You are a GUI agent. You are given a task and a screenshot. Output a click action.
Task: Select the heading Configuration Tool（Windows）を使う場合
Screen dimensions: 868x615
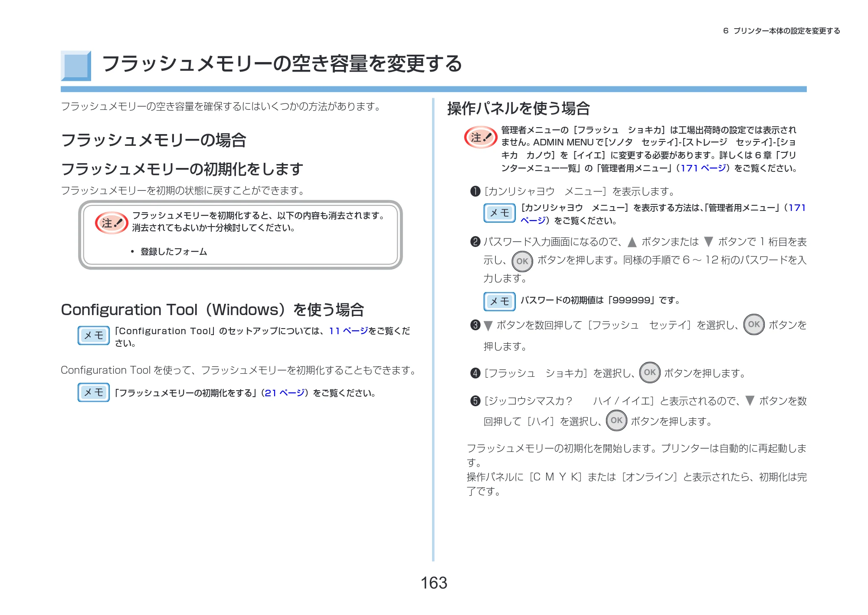[213, 310]
